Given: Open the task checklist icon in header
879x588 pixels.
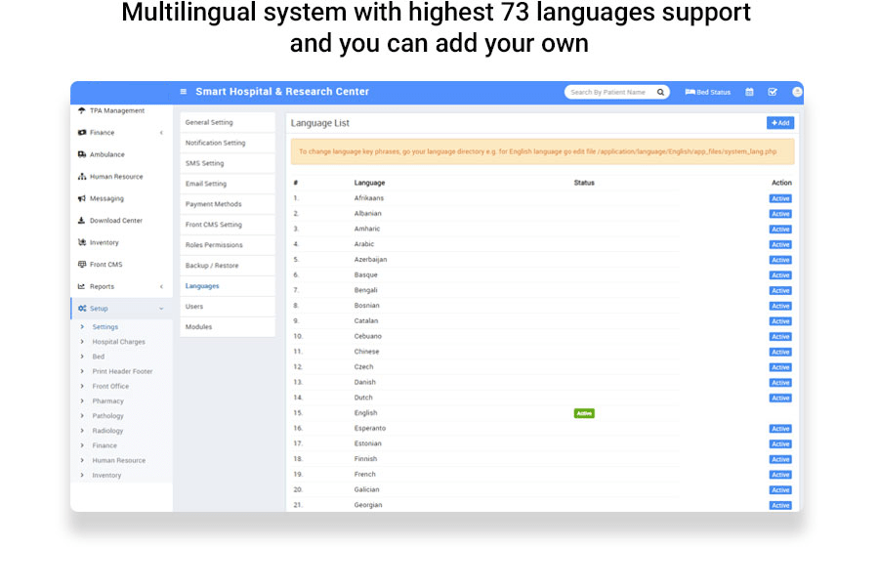Looking at the screenshot, I should click(x=773, y=92).
